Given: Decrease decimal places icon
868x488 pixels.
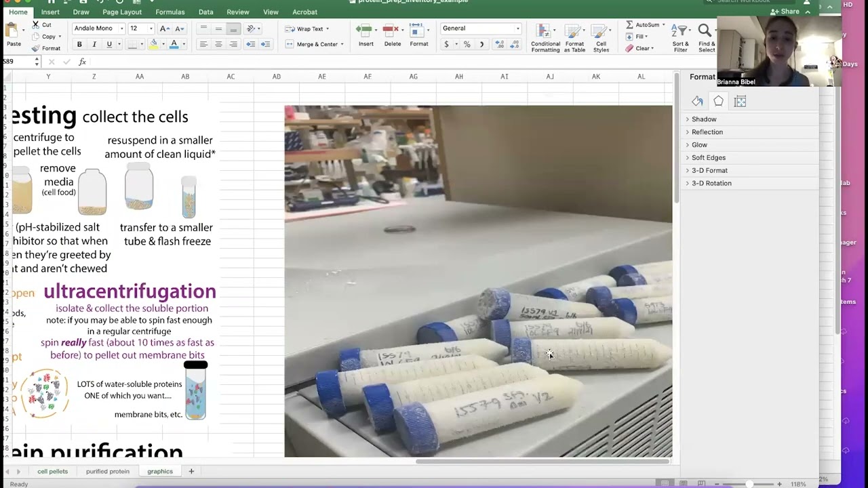Looking at the screenshot, I should click(x=515, y=44).
